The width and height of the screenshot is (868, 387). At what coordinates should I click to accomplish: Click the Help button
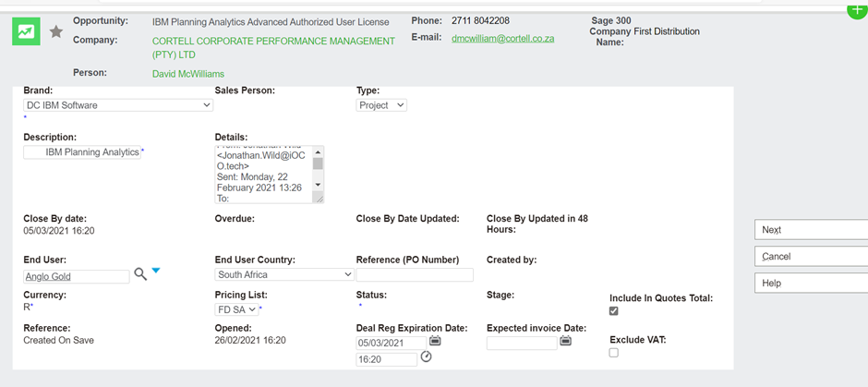811,284
